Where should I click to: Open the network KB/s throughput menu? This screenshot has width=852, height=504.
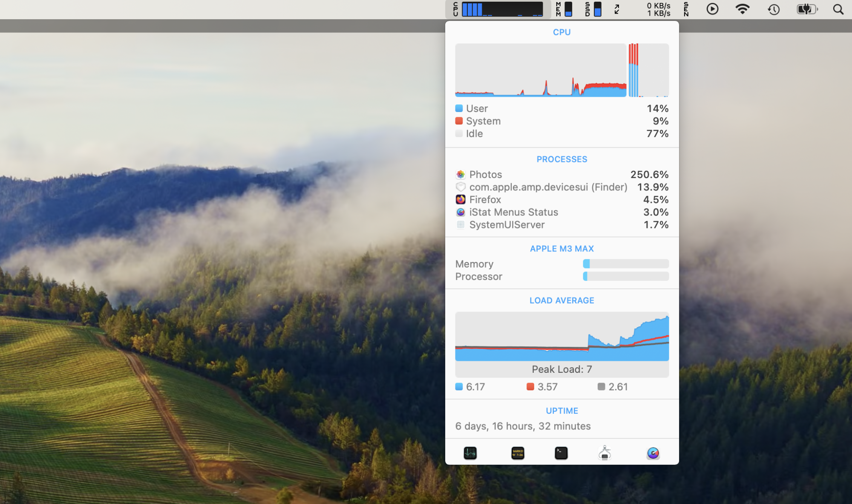(x=658, y=9)
